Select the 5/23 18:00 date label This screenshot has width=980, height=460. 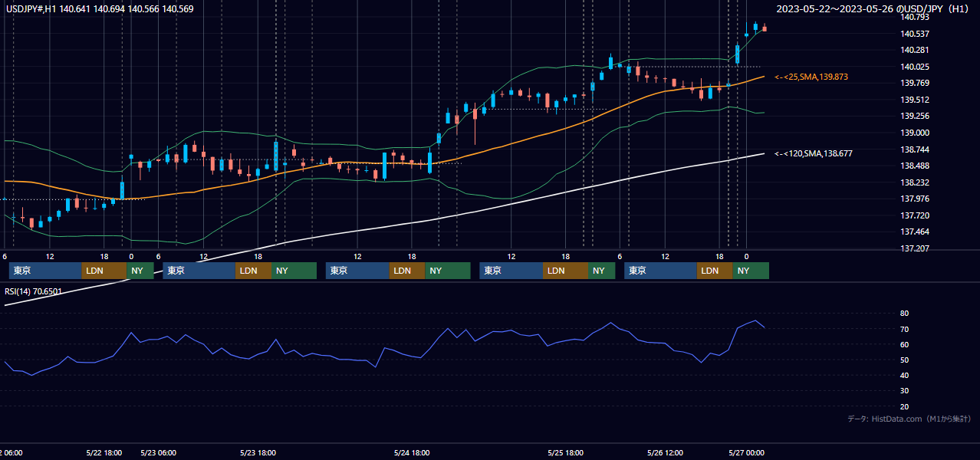pyautogui.click(x=258, y=453)
